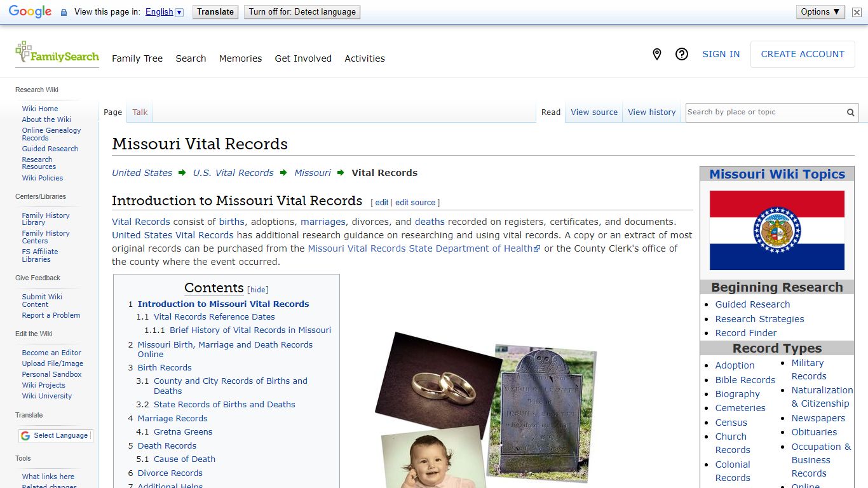The image size is (868, 488).
Task: Switch to the Talk tab
Action: [x=140, y=112]
